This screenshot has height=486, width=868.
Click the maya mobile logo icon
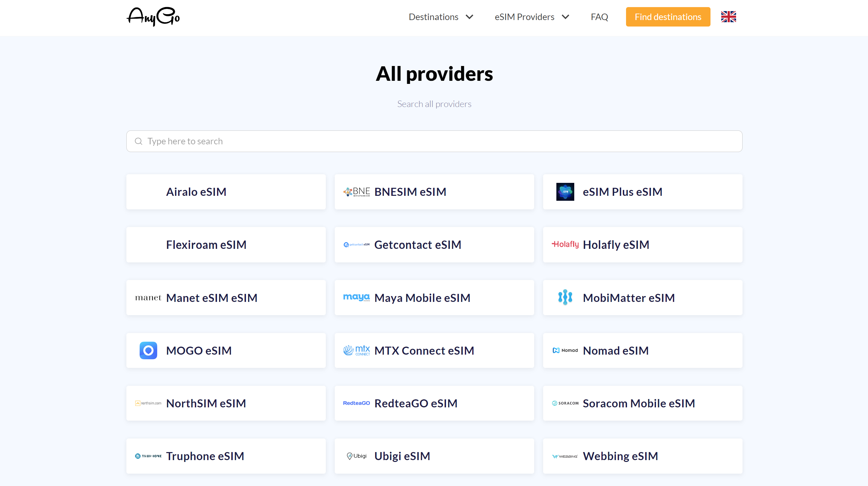click(357, 297)
